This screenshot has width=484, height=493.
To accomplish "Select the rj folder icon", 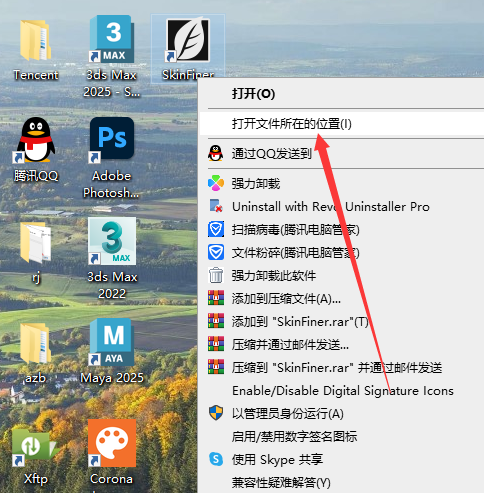I will coord(36,243).
